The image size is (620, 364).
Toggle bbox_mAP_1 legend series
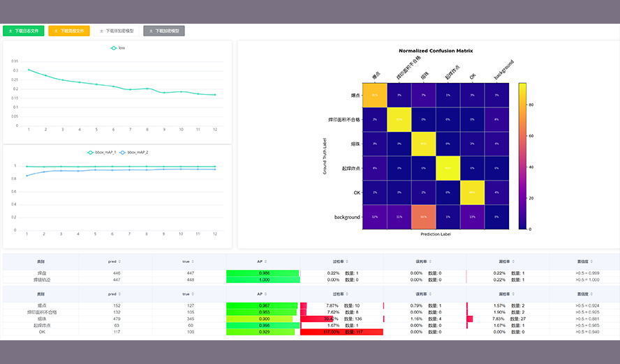tap(91, 152)
